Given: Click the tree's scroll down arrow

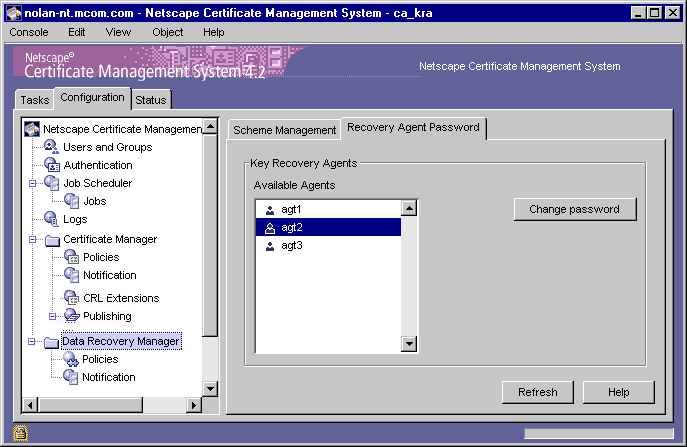Looking at the screenshot, I should 211,389.
